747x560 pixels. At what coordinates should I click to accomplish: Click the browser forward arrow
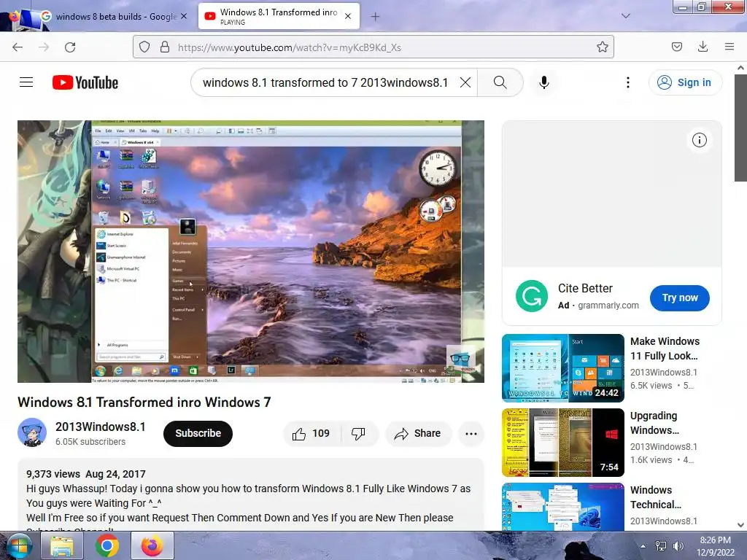(x=44, y=47)
